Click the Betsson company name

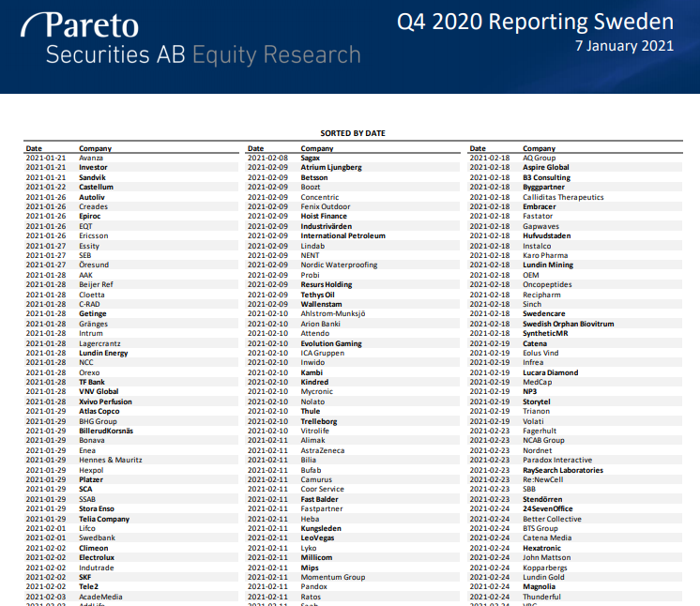tap(314, 177)
